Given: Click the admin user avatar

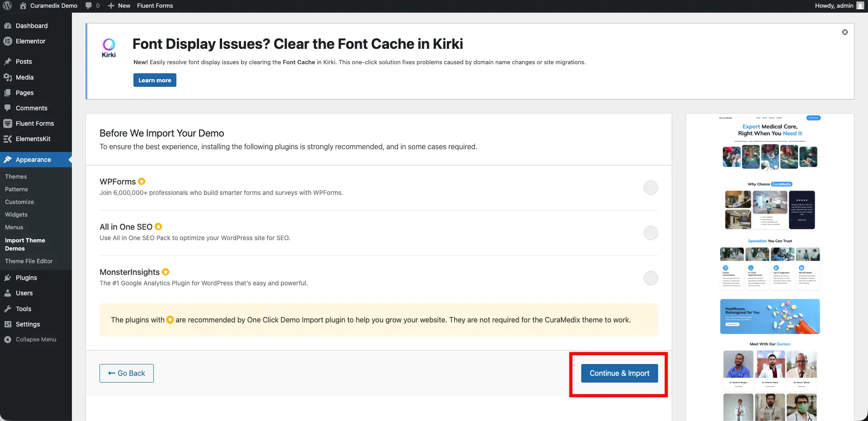Looking at the screenshot, I should [860, 6].
